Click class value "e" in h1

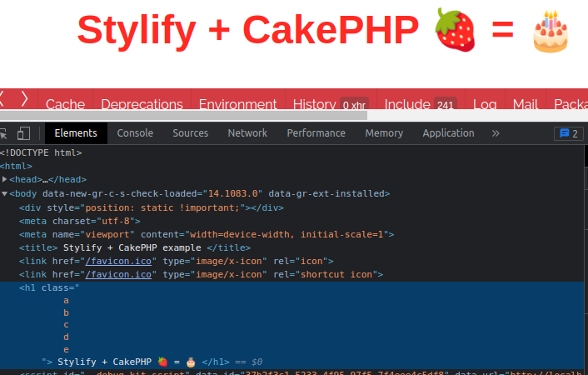click(66, 349)
